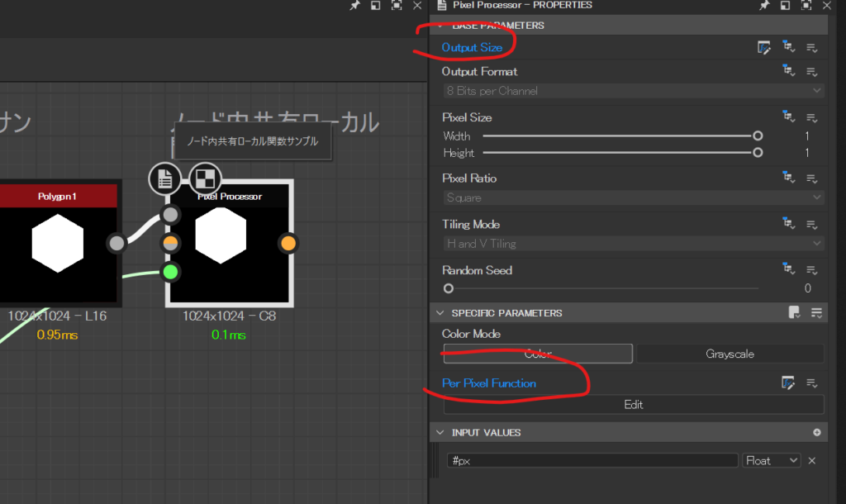846x504 pixels.
Task: Collapse the Specific Parameters section
Action: [x=440, y=313]
